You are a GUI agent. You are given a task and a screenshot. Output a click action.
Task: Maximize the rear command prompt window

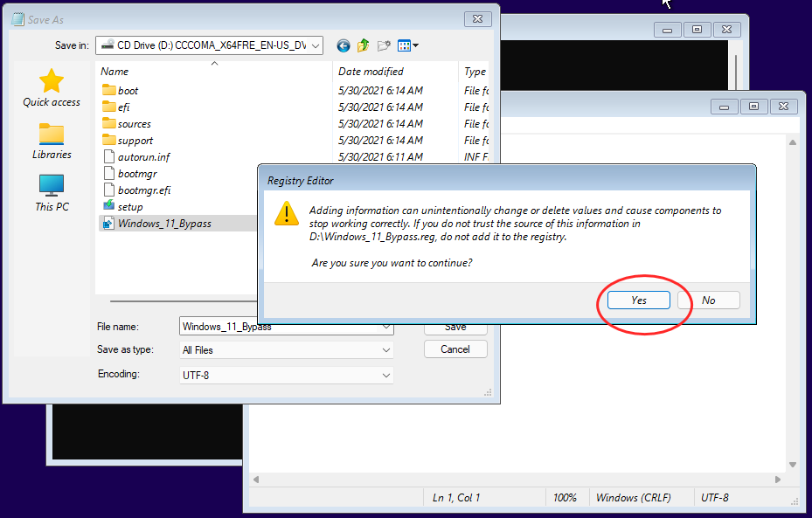(x=697, y=30)
